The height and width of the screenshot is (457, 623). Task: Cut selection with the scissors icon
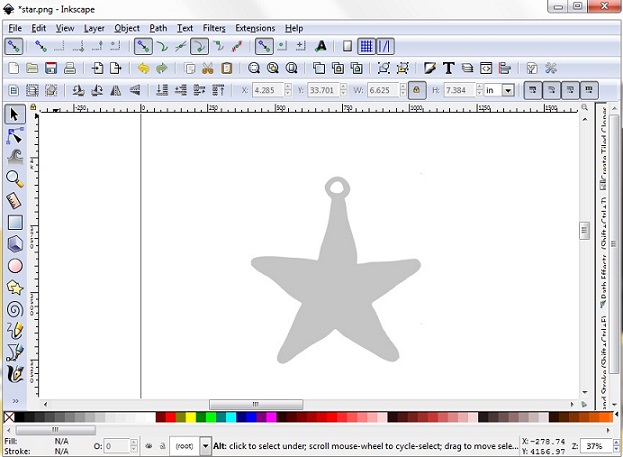pos(208,68)
